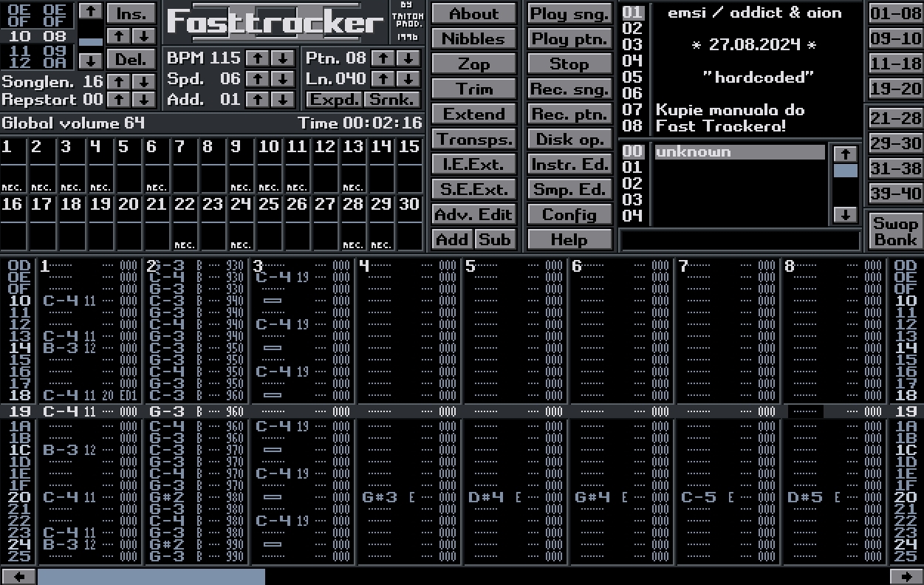Image resolution: width=924 pixels, height=585 pixels.
Task: Open the Transps. transpose panel
Action: point(473,139)
